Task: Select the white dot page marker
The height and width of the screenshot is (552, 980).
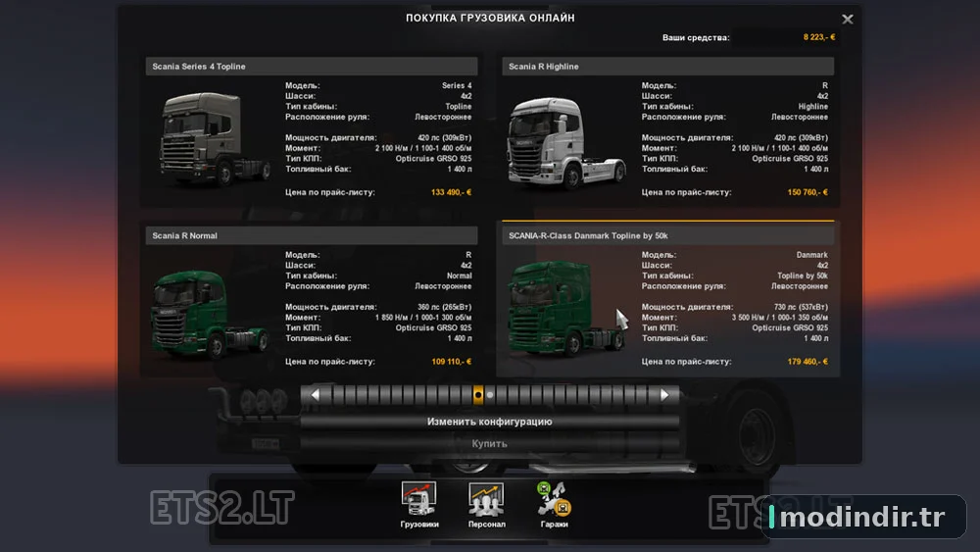Action: [x=490, y=394]
